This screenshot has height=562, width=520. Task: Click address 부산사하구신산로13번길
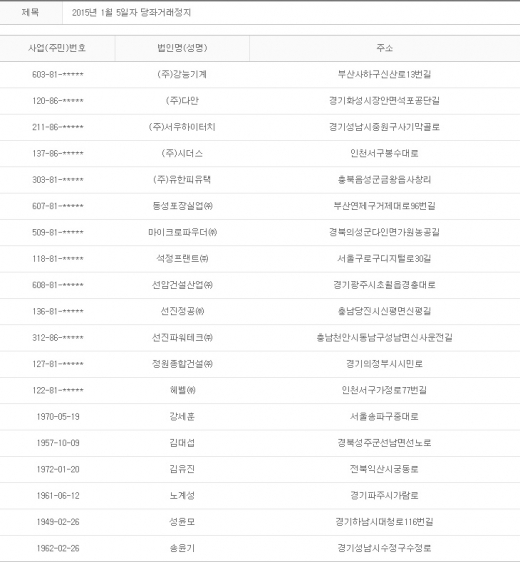(x=385, y=74)
